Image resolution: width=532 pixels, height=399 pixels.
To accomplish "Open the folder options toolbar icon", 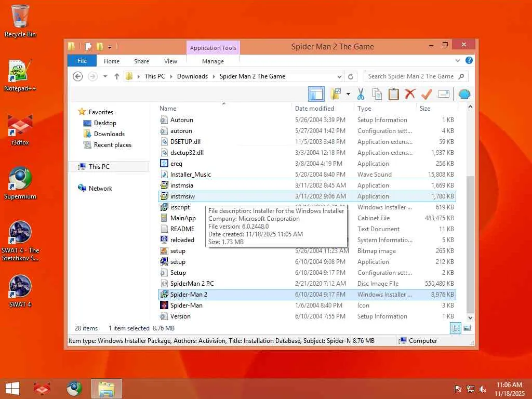I will (336, 94).
